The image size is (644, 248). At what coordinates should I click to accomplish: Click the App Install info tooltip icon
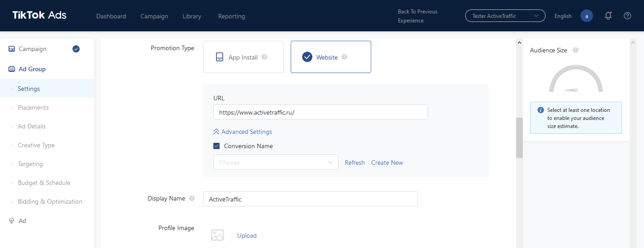264,57
